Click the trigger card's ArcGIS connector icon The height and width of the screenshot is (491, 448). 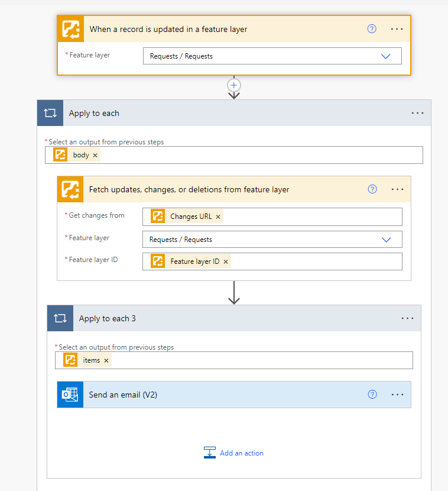[70, 29]
